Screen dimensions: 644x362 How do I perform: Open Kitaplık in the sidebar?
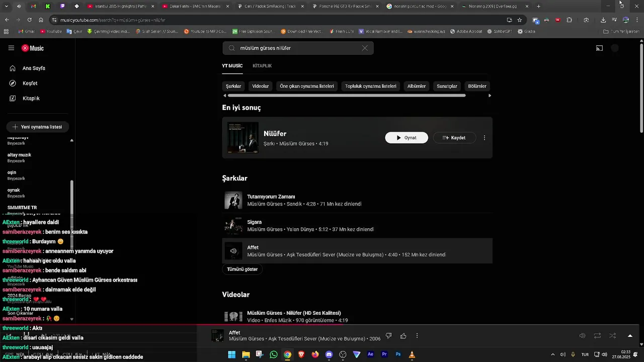pyautogui.click(x=31, y=99)
